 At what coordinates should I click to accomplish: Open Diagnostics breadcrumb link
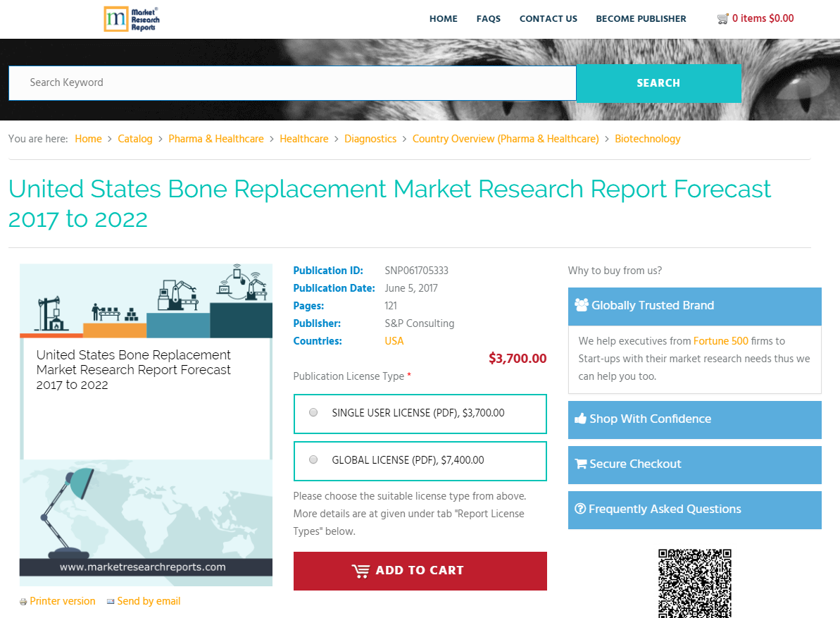click(370, 139)
